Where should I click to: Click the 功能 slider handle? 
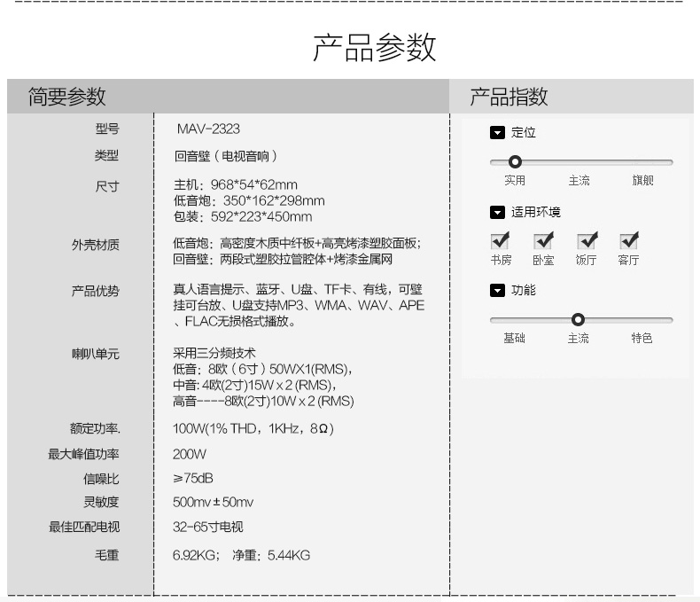click(578, 320)
